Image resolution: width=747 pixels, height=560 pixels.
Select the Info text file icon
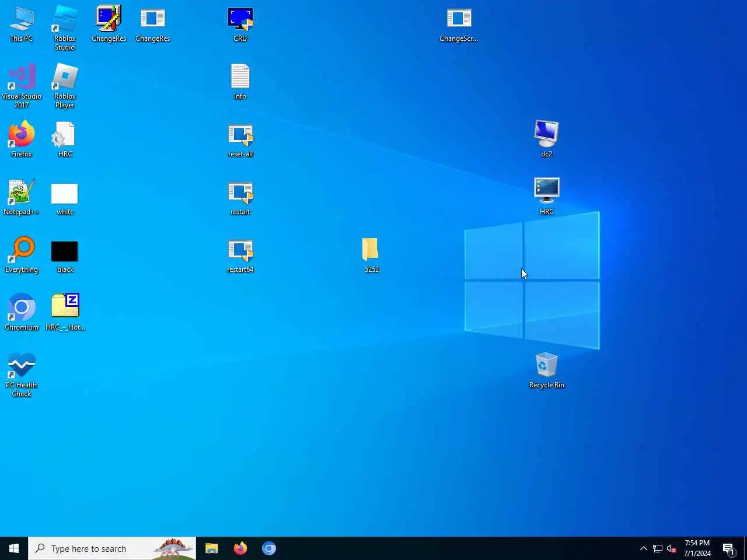(x=240, y=82)
